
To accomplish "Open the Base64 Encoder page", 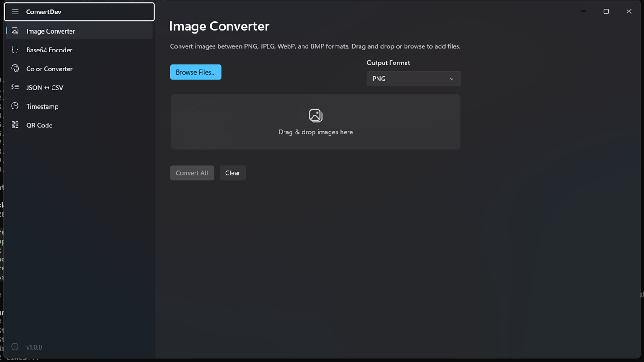I will tap(79, 50).
